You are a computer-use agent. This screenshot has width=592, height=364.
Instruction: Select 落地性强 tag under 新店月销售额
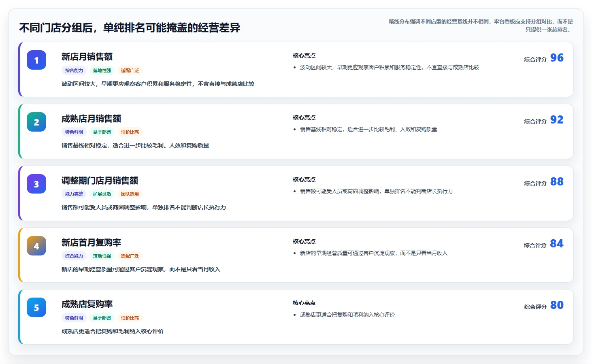pos(102,70)
